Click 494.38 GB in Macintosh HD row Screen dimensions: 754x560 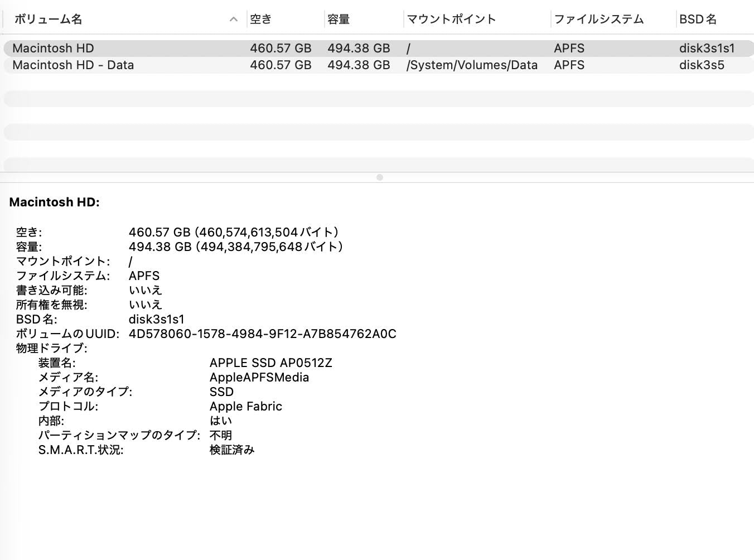click(359, 48)
